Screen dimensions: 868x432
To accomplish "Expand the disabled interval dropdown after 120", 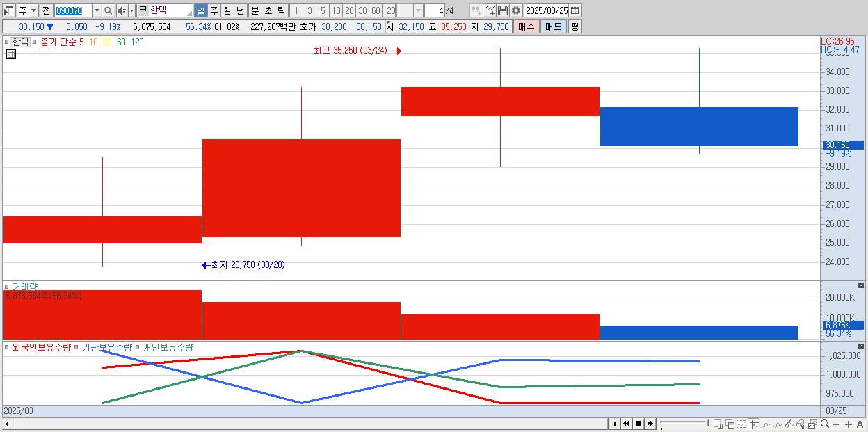I will point(418,10).
